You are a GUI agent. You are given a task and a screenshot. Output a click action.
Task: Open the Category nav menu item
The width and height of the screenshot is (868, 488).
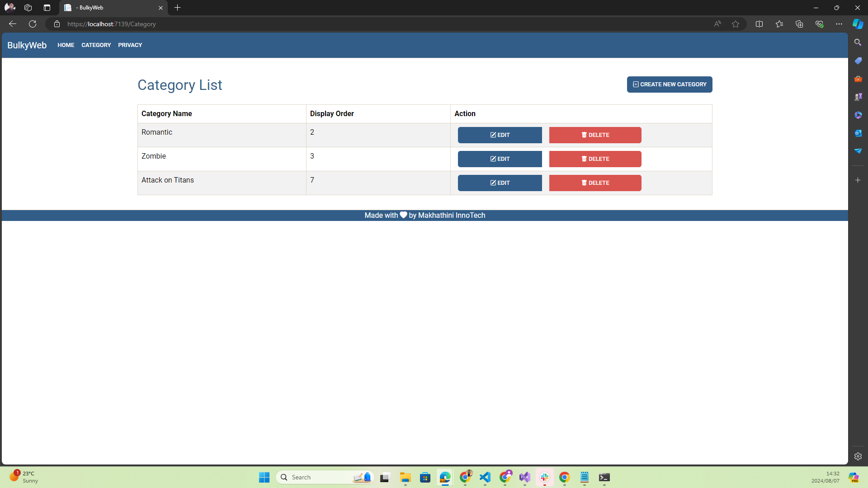coord(96,45)
